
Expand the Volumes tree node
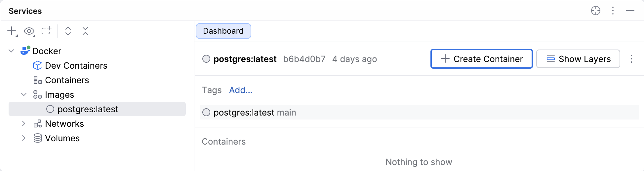coord(24,138)
